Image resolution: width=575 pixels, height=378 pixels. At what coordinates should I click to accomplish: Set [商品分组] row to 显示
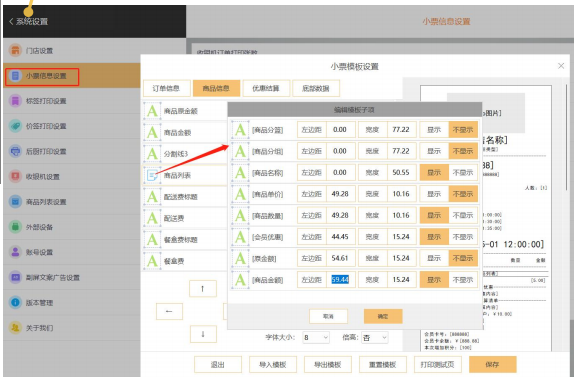(434, 151)
